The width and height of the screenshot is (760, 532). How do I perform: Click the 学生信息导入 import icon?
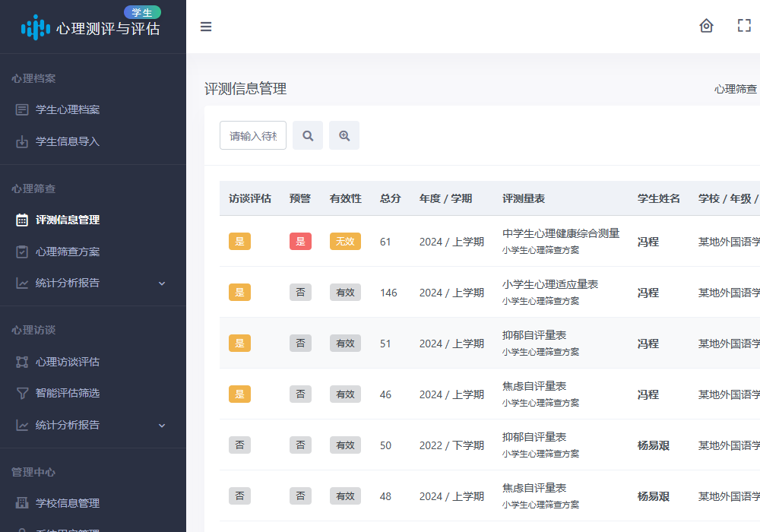click(x=22, y=142)
